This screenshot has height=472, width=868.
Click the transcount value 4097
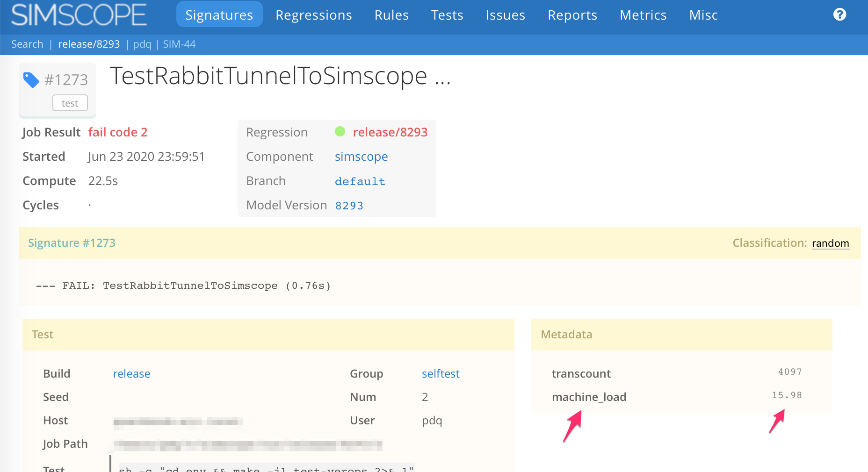[x=790, y=372]
